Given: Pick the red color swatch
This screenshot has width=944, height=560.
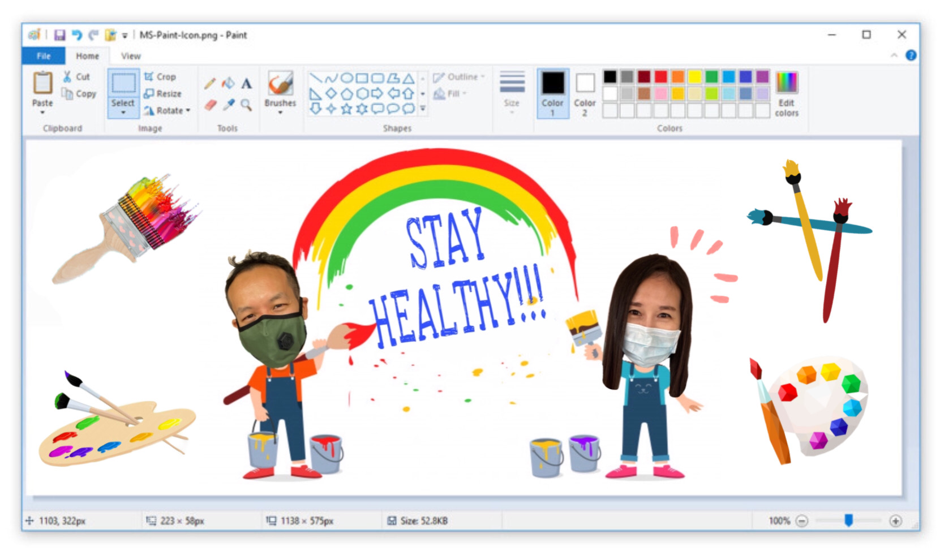Looking at the screenshot, I should pyautogui.click(x=661, y=76).
